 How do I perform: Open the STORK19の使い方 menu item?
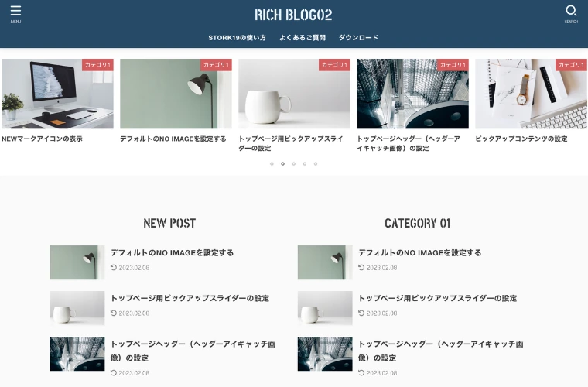237,38
